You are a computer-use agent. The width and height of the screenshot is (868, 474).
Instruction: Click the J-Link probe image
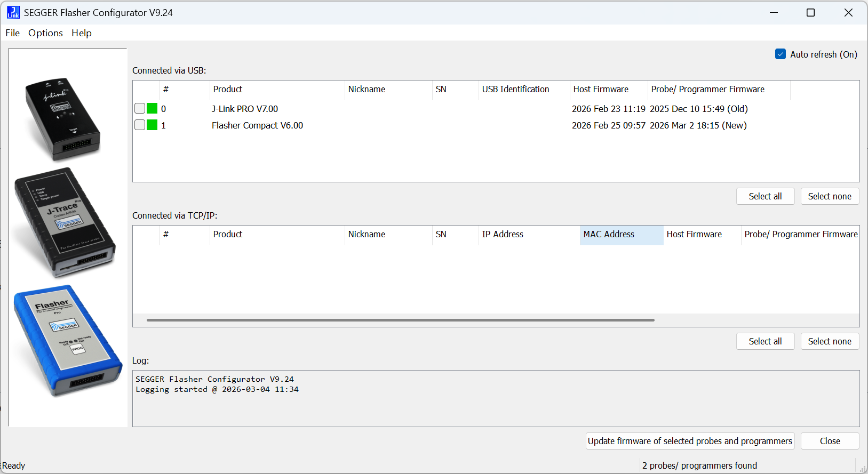click(62, 119)
